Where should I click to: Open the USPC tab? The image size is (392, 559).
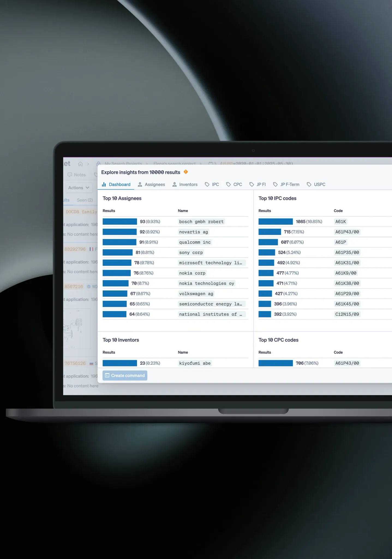316,185
